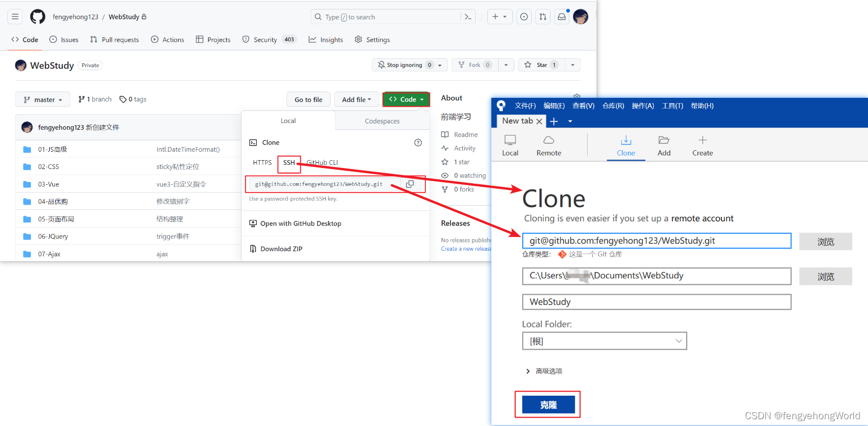This screenshot has height=426, width=868.
Task: Expand the 高级选项 advanced options section
Action: click(x=544, y=371)
